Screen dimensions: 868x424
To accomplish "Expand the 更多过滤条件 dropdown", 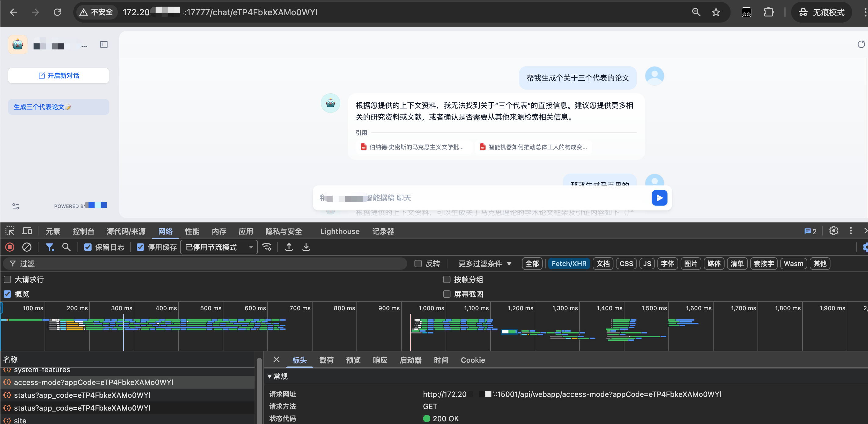I will tap(484, 263).
